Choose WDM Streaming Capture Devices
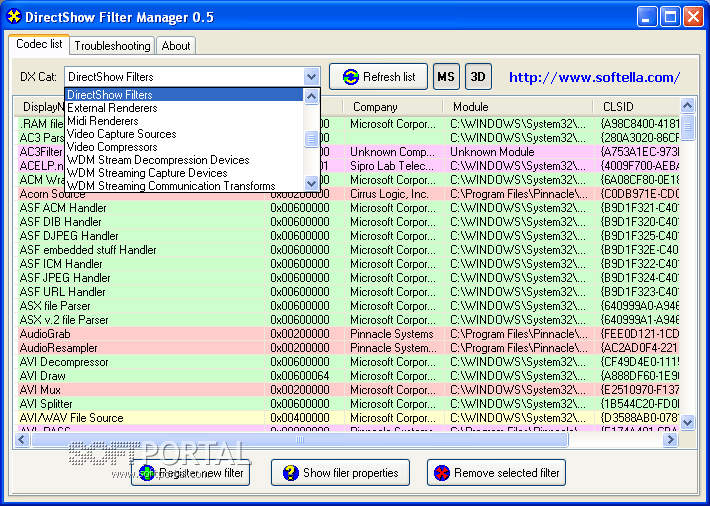710x506 pixels. [184, 173]
